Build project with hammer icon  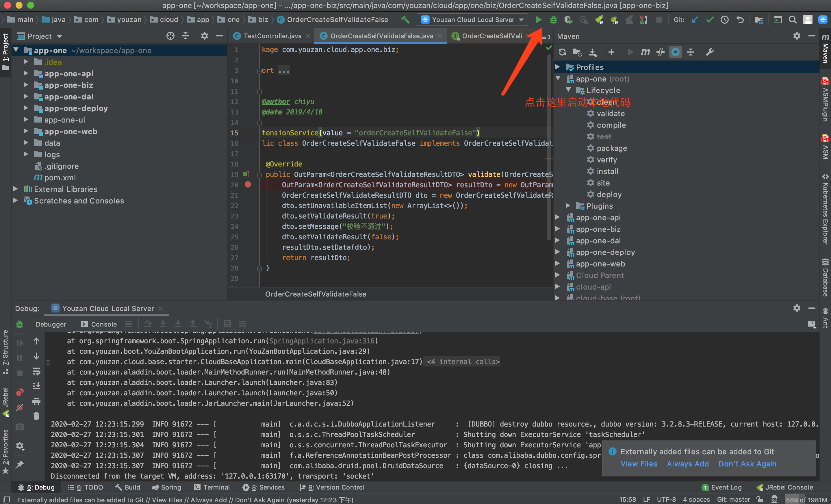[x=405, y=20]
